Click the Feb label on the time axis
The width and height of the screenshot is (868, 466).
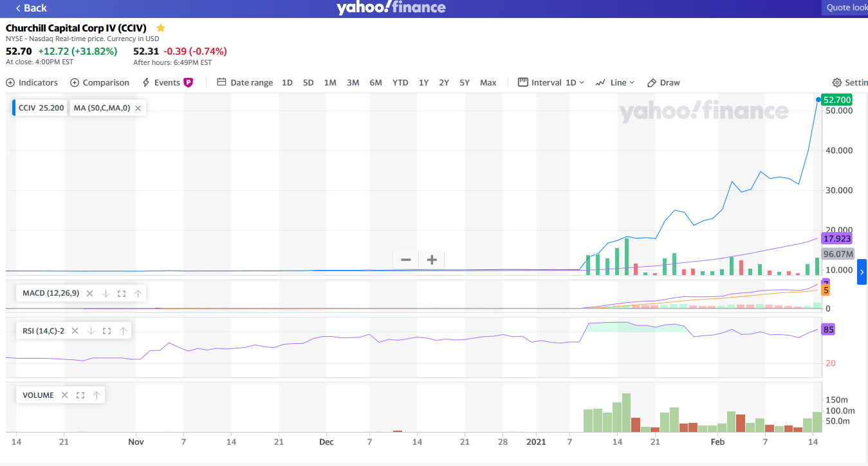717,442
